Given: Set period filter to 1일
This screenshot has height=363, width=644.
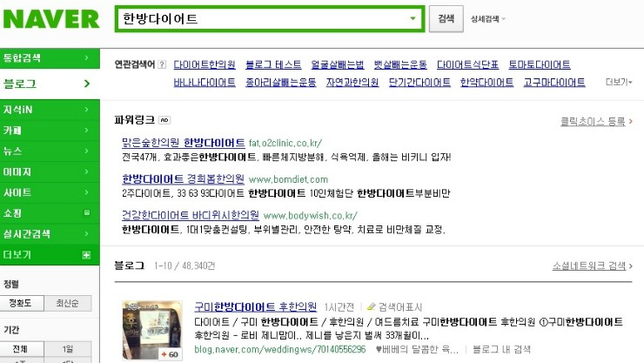Looking at the screenshot, I should click(x=68, y=349).
